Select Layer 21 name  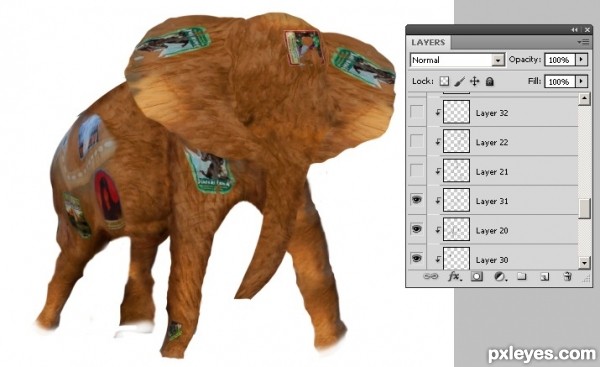(x=492, y=172)
